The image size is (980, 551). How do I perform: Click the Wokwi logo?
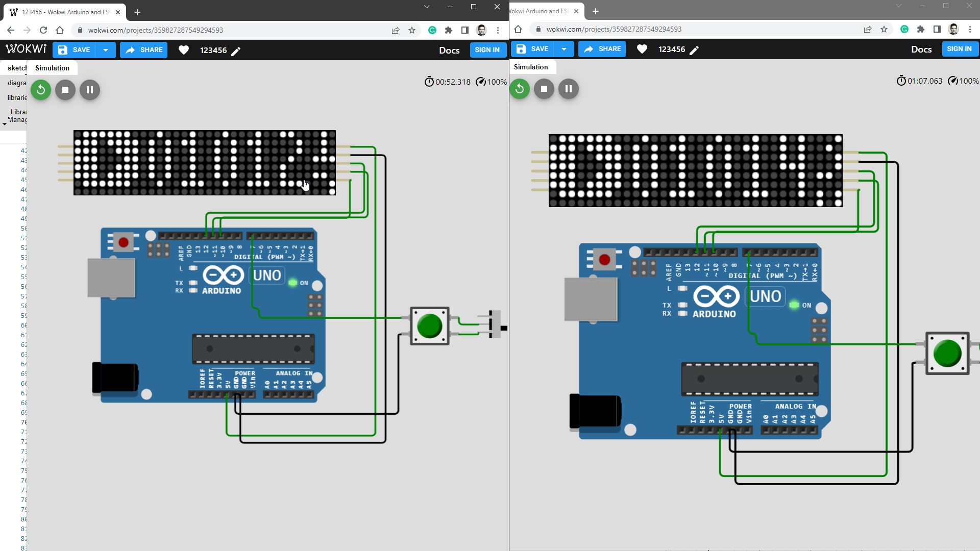[26, 48]
